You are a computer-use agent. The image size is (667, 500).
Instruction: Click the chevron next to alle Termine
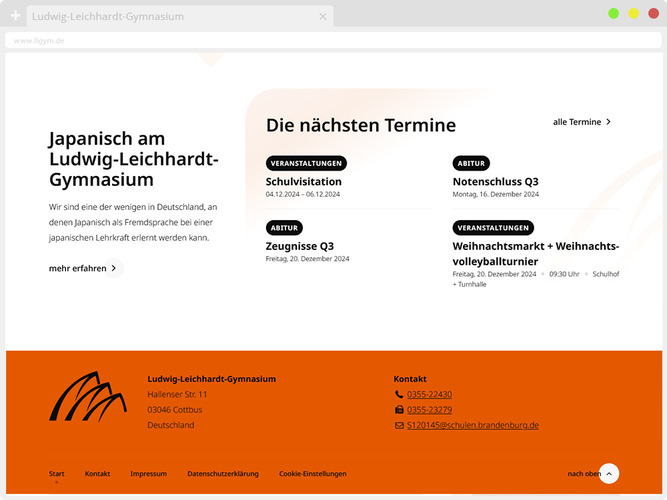click(608, 122)
